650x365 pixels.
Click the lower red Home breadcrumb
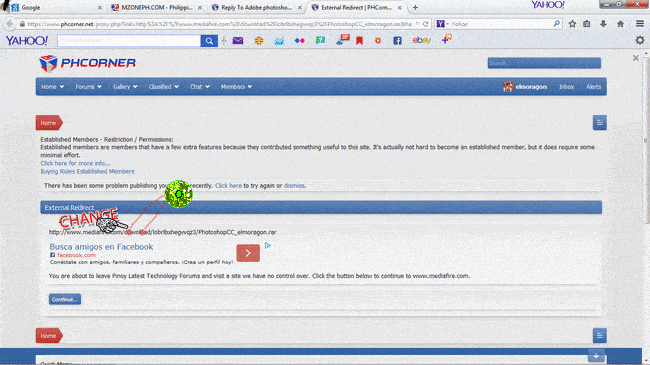[x=49, y=336]
